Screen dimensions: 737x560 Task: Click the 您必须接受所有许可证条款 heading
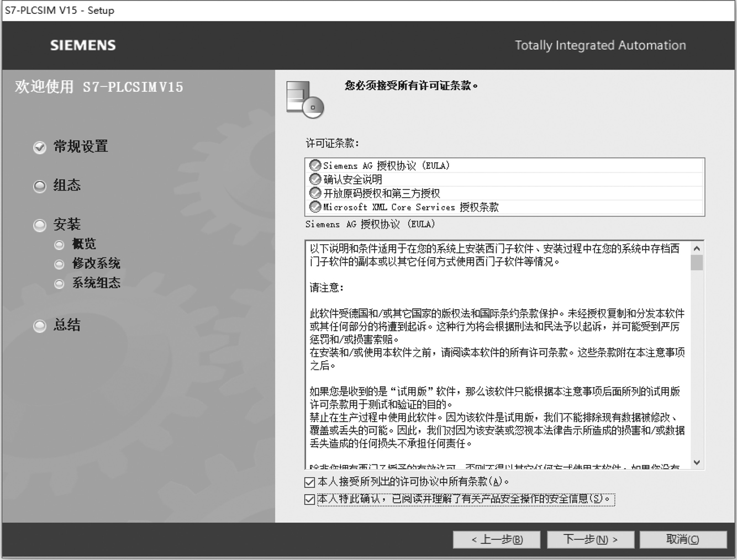coord(412,86)
